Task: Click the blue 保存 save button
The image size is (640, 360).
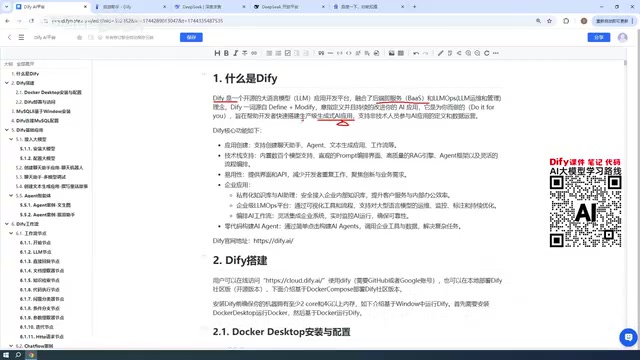Action: pyautogui.click(x=191, y=37)
